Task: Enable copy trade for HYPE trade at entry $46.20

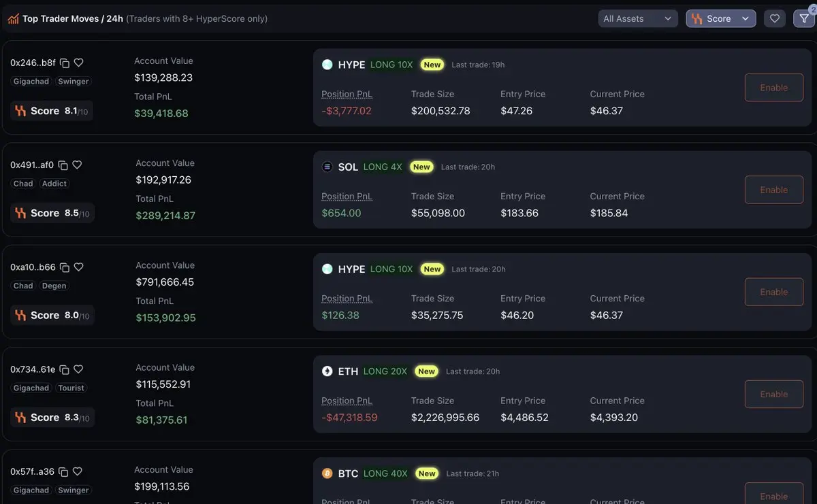Action: coord(774,292)
